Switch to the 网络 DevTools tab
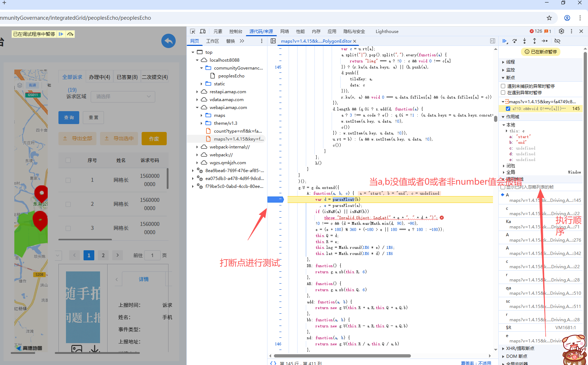 click(285, 32)
